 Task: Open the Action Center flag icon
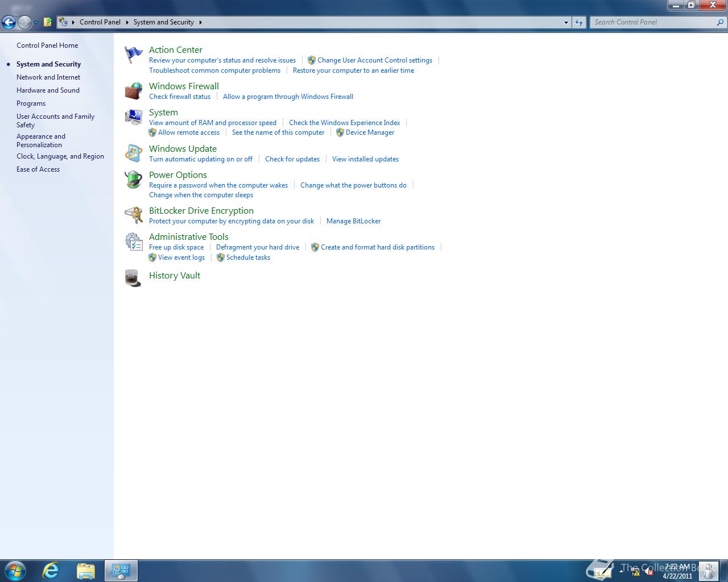(x=134, y=55)
